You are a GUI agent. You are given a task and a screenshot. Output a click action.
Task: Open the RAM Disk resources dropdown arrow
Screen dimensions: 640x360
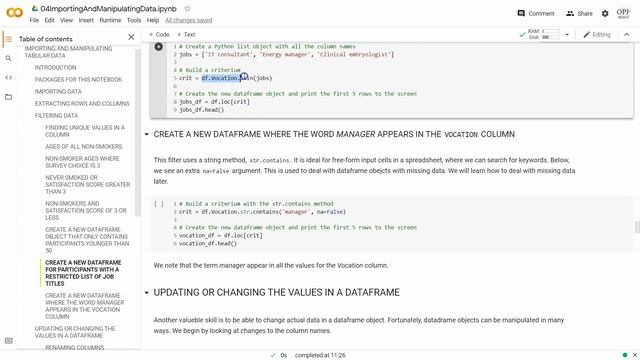567,35
